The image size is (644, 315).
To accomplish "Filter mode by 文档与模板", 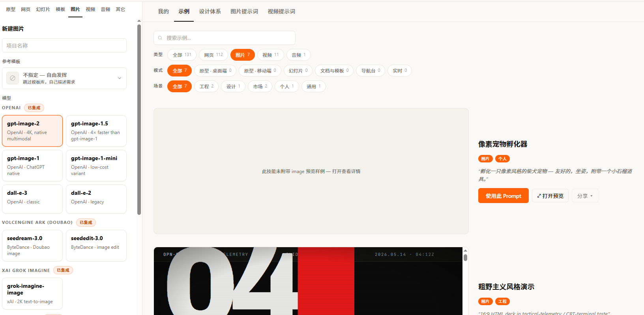I will pos(335,71).
